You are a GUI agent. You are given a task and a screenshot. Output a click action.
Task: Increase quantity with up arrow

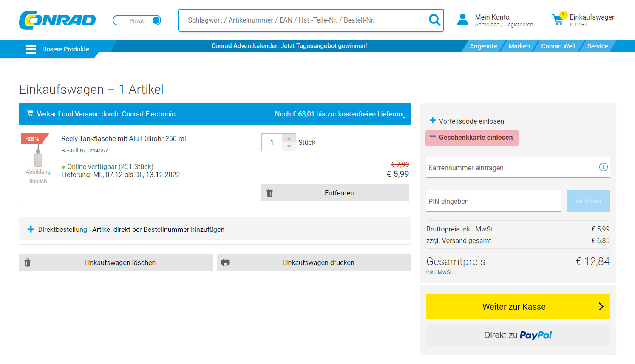(x=289, y=138)
